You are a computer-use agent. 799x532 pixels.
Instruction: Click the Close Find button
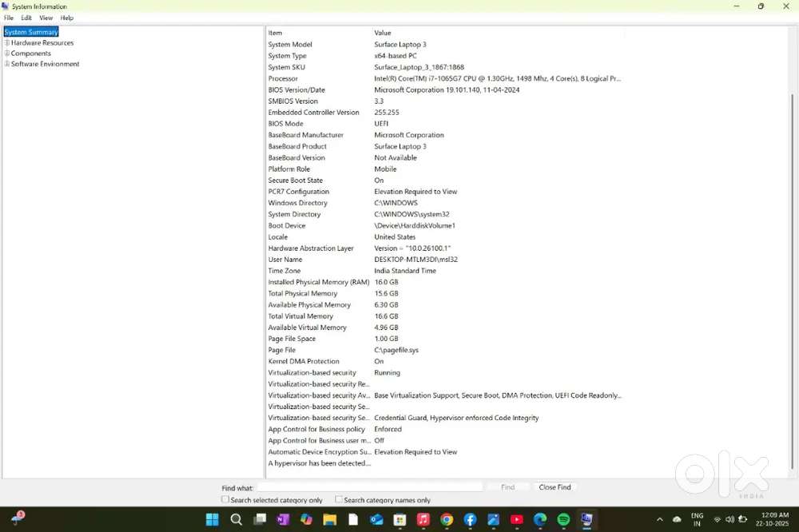click(x=555, y=487)
